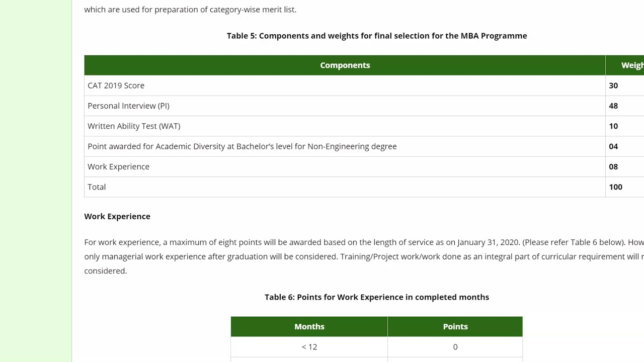This screenshot has width=644, height=362.
Task: Click the bold Work Experience section heading
Action: pos(117,216)
